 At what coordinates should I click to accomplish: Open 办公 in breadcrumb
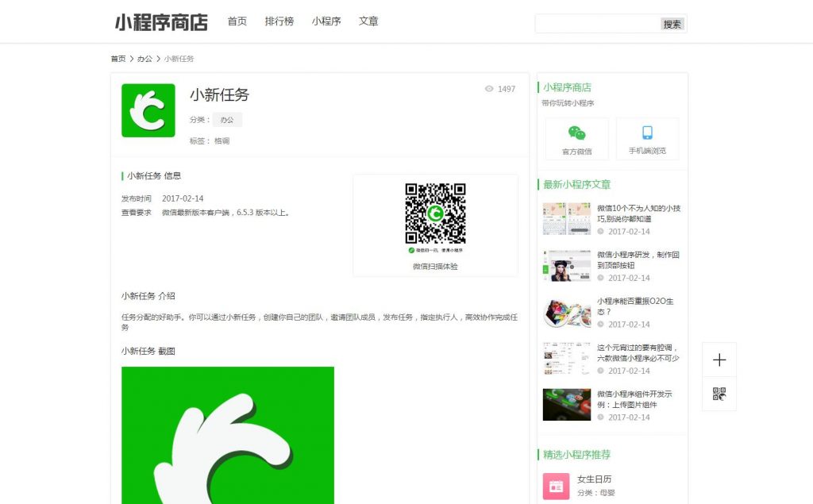point(144,59)
